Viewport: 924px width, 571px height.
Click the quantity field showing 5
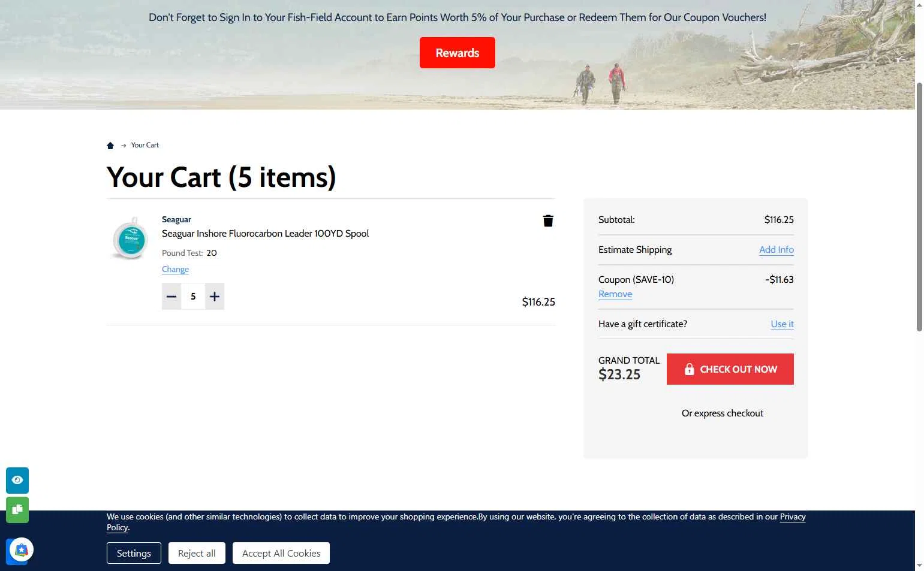[x=193, y=297]
